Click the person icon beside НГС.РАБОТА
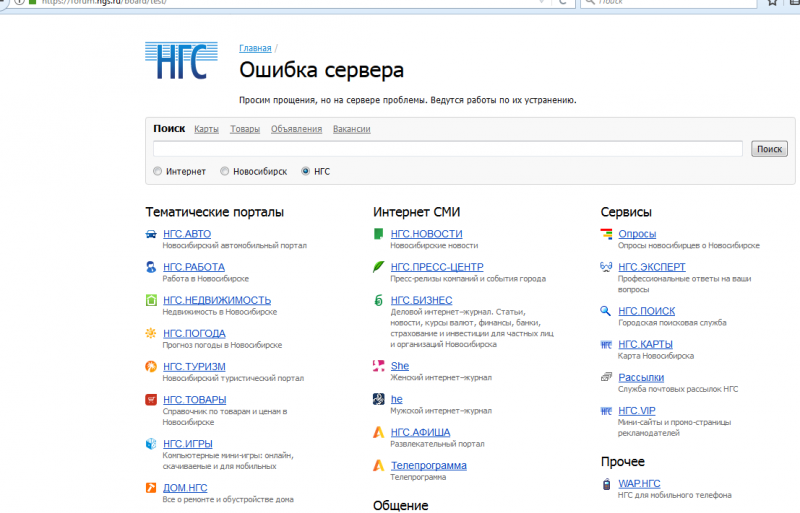This screenshot has width=800, height=513. [151, 267]
